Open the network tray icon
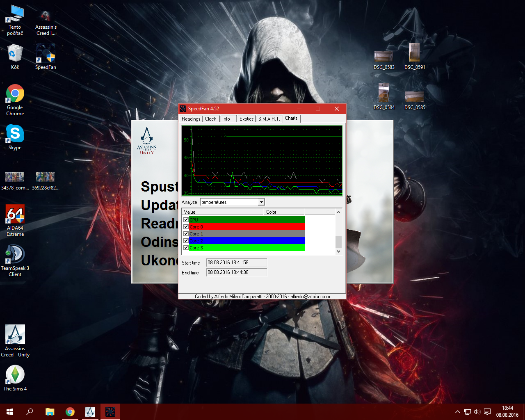The image size is (525, 420). [x=468, y=412]
